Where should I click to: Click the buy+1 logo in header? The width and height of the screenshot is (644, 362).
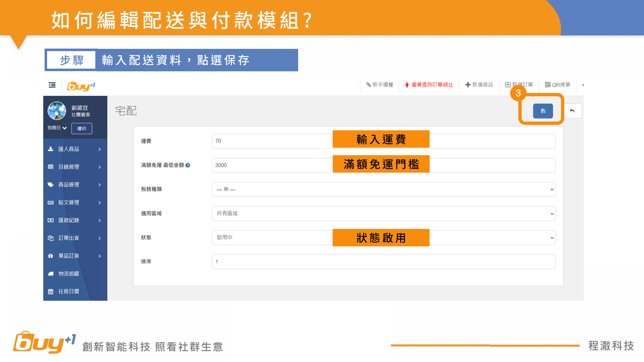tap(81, 86)
